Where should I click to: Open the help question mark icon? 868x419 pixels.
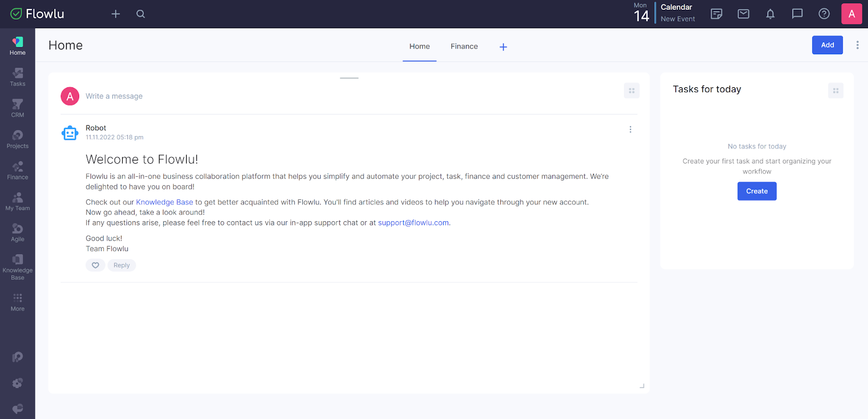tap(824, 14)
